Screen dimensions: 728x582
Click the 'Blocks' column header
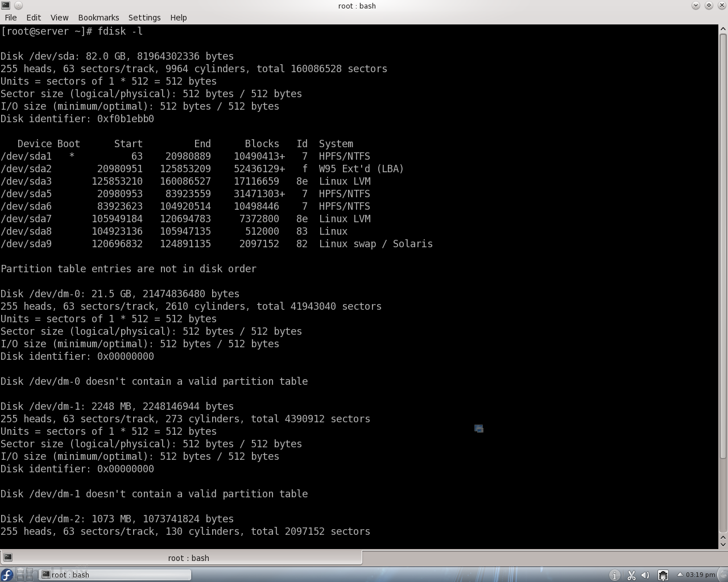(x=262, y=144)
